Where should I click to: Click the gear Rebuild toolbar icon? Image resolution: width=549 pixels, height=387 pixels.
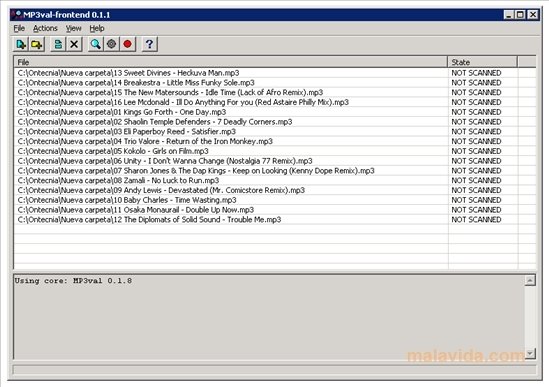coord(111,44)
